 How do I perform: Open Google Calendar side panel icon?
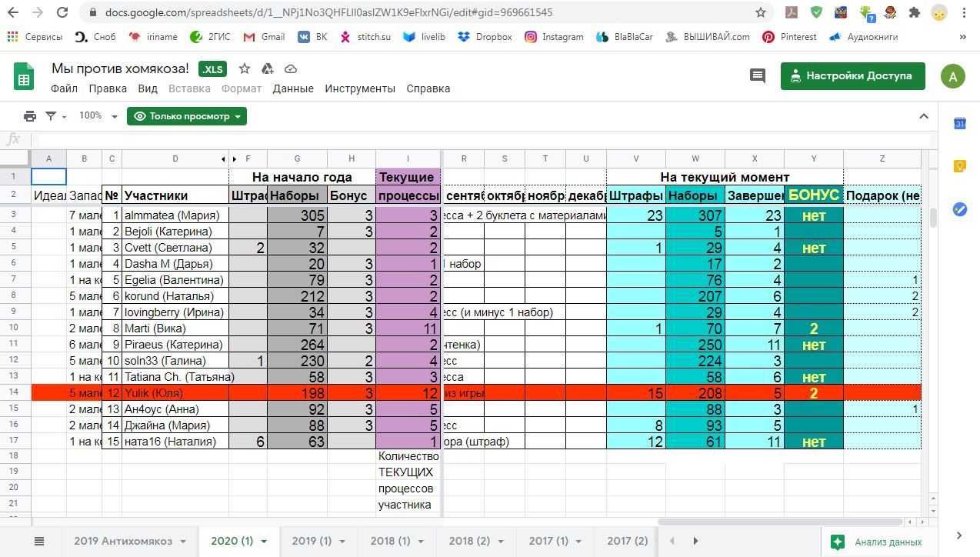click(x=959, y=124)
